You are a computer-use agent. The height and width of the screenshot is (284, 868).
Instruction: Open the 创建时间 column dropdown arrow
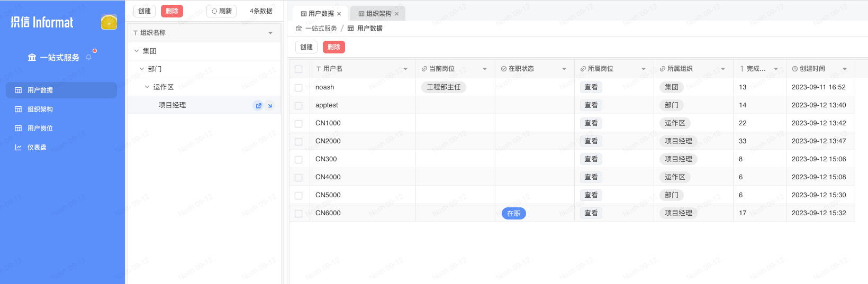point(845,69)
